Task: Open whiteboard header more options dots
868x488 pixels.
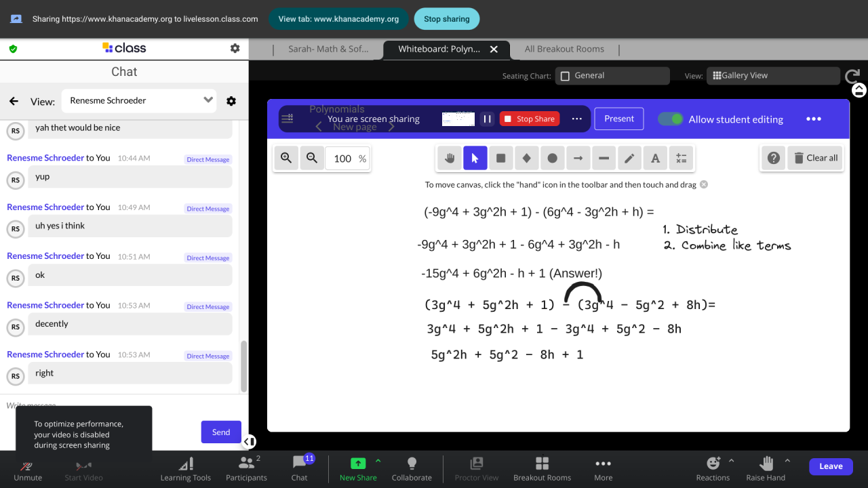Action: click(x=814, y=119)
